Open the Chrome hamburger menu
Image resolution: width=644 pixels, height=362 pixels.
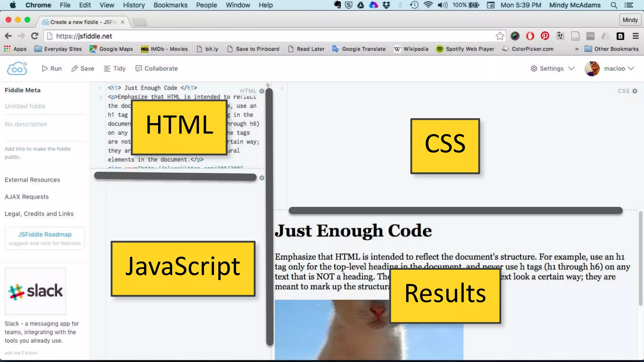point(636,36)
